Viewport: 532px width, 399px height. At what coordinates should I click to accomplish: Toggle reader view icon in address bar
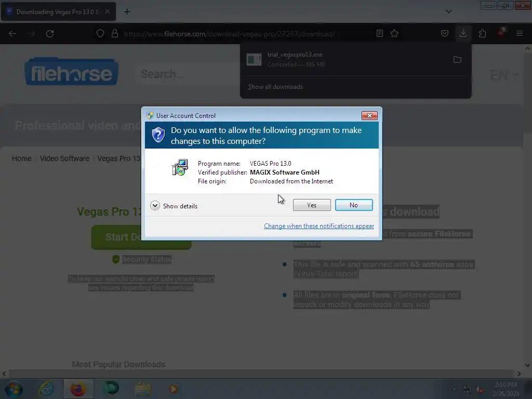coord(380,33)
